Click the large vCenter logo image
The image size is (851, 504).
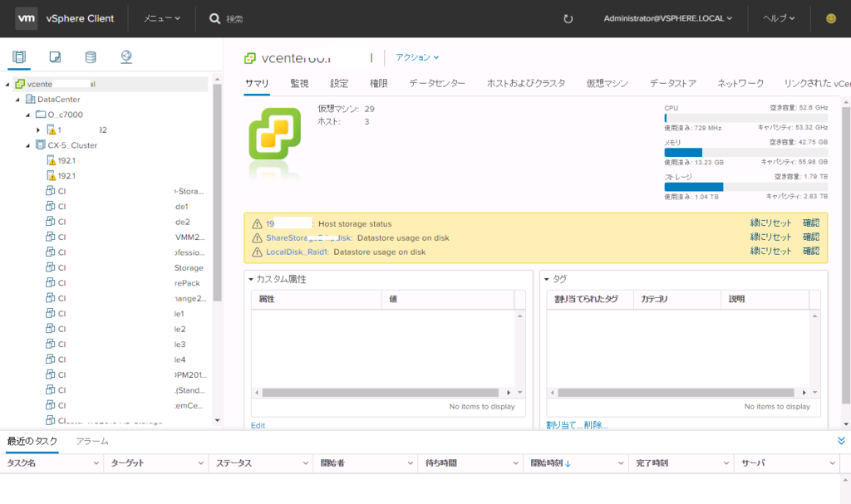click(x=274, y=134)
